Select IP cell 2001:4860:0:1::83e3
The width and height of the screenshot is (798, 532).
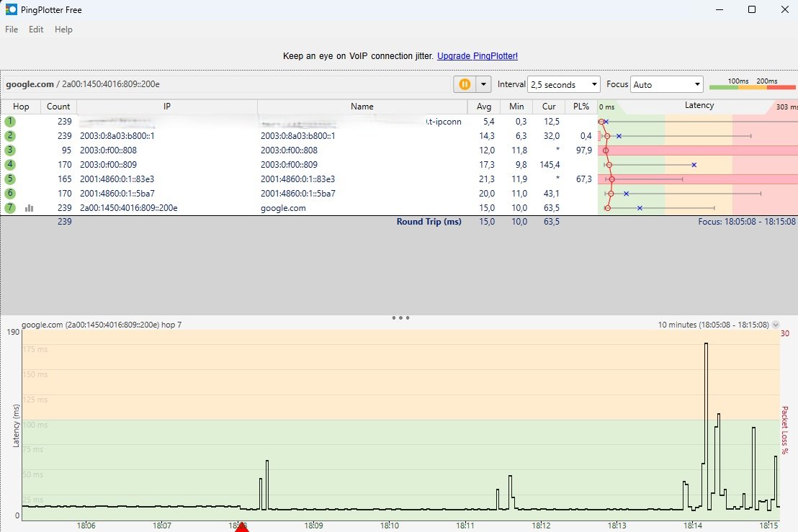tap(117, 179)
